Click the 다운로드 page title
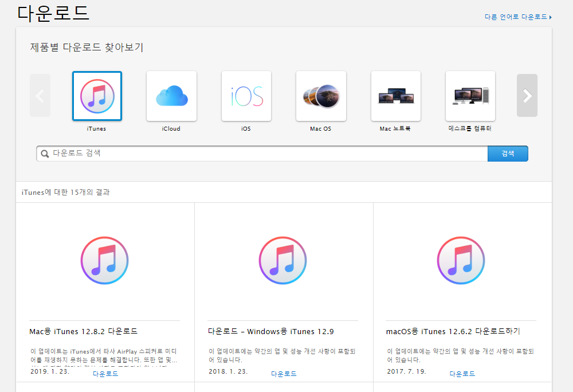Viewport: 573px width, 392px height. click(53, 13)
